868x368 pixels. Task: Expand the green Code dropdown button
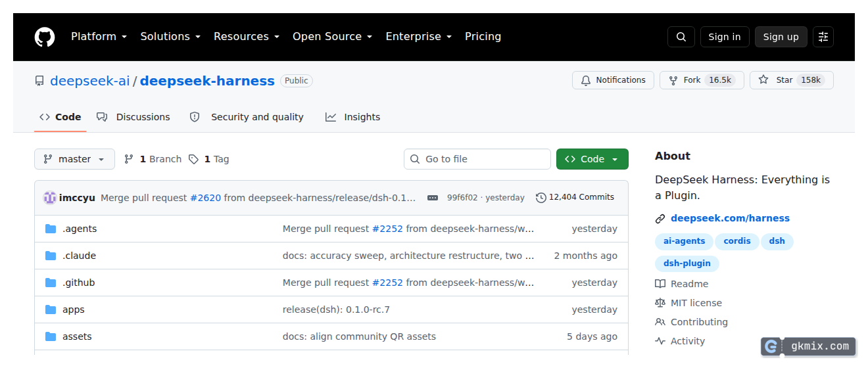(x=592, y=159)
